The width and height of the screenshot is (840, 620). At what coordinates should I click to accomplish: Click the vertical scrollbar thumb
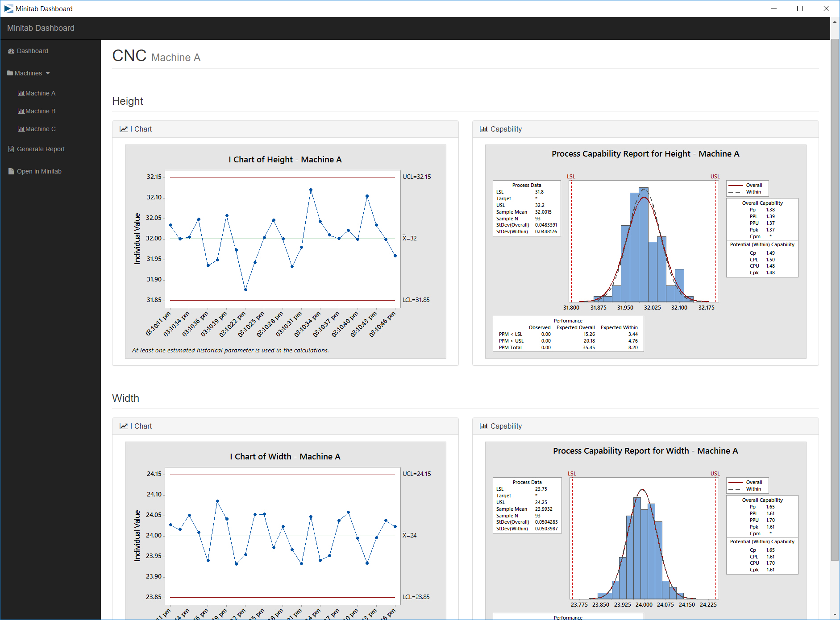[x=835, y=300]
